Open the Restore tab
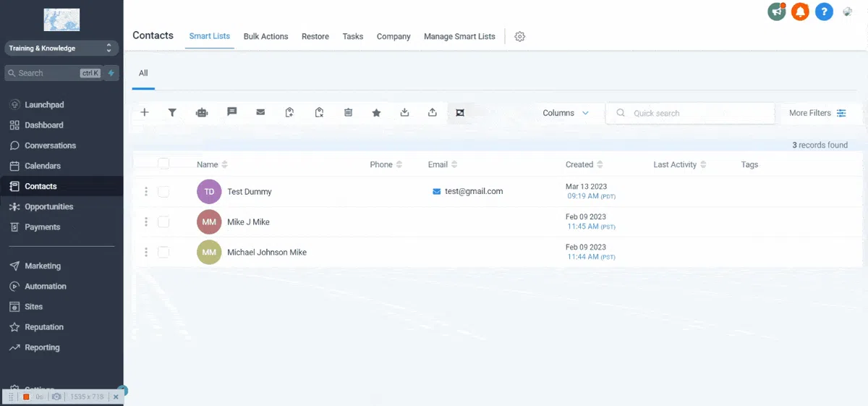This screenshot has height=406, width=868. click(315, 36)
